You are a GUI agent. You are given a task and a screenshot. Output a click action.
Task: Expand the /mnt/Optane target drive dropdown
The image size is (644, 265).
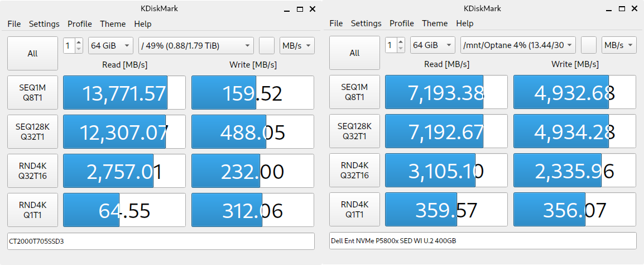click(x=519, y=45)
